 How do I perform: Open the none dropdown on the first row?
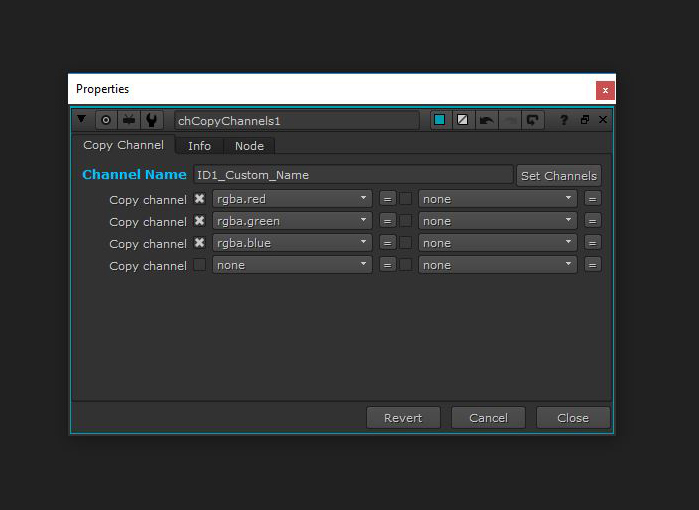point(497,199)
